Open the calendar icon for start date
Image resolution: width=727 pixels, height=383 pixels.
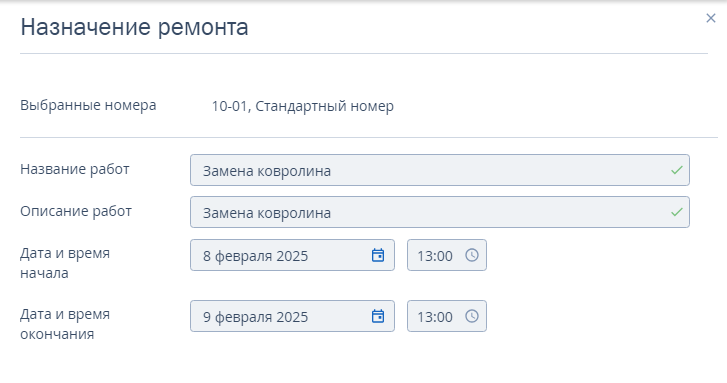(x=378, y=255)
